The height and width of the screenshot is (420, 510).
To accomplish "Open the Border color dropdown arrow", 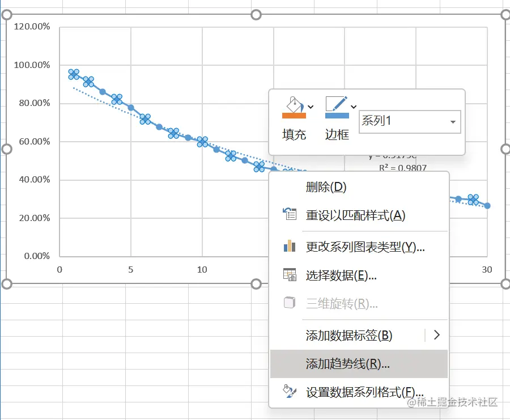I will point(354,106).
